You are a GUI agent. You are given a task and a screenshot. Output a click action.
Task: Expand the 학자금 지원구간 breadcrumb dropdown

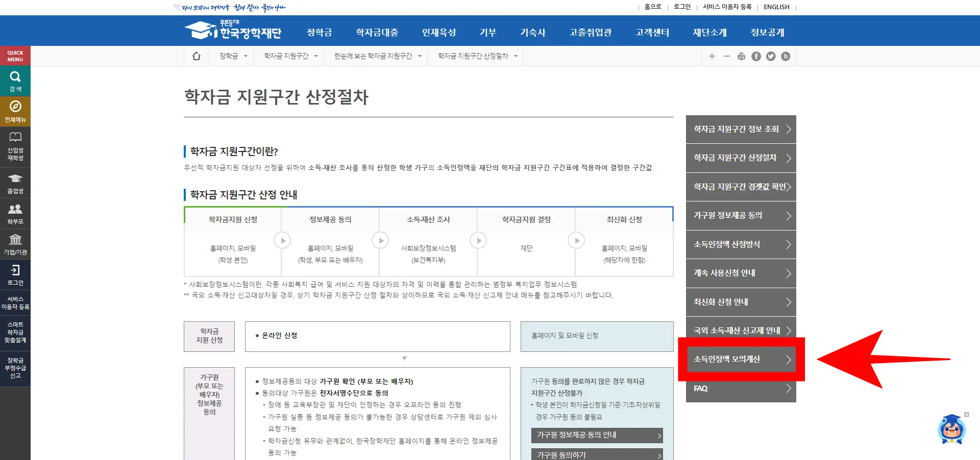316,56
